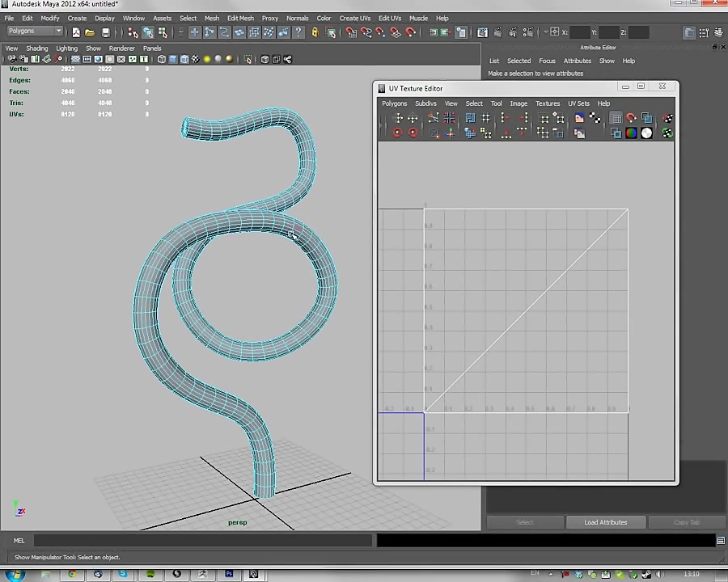The height and width of the screenshot is (582, 728).
Task: Open the Mesh menu in the menu bar
Action: point(211,18)
